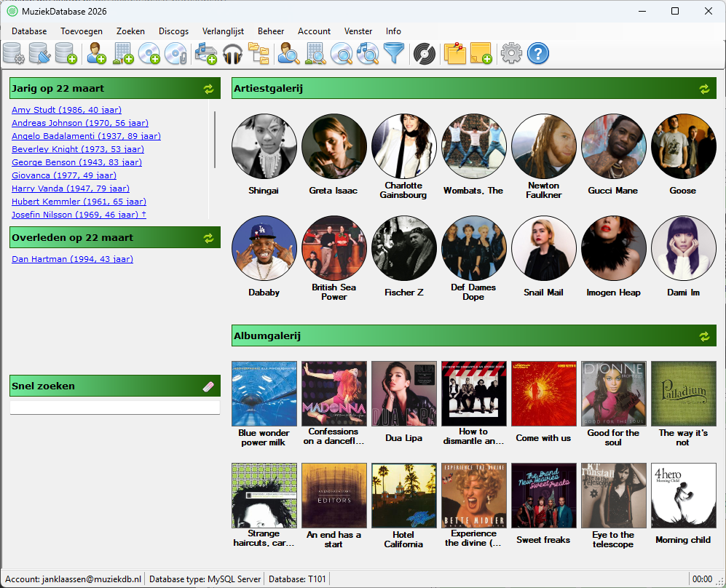The width and height of the screenshot is (726, 588).
Task: Clear quick search with the eraser icon
Action: [x=208, y=386]
